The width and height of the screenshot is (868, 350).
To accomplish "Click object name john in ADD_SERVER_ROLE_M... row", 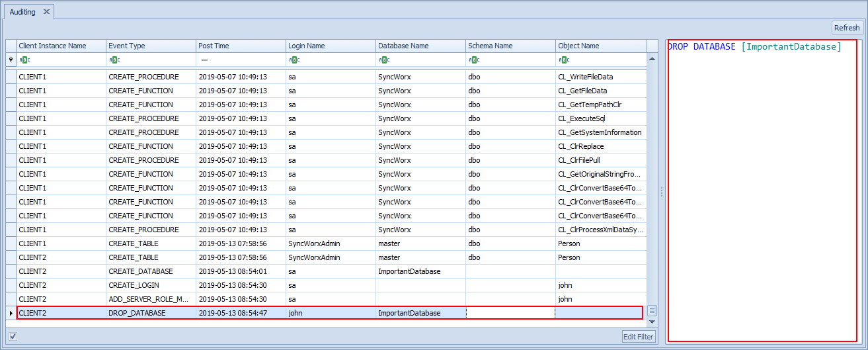I will point(565,299).
